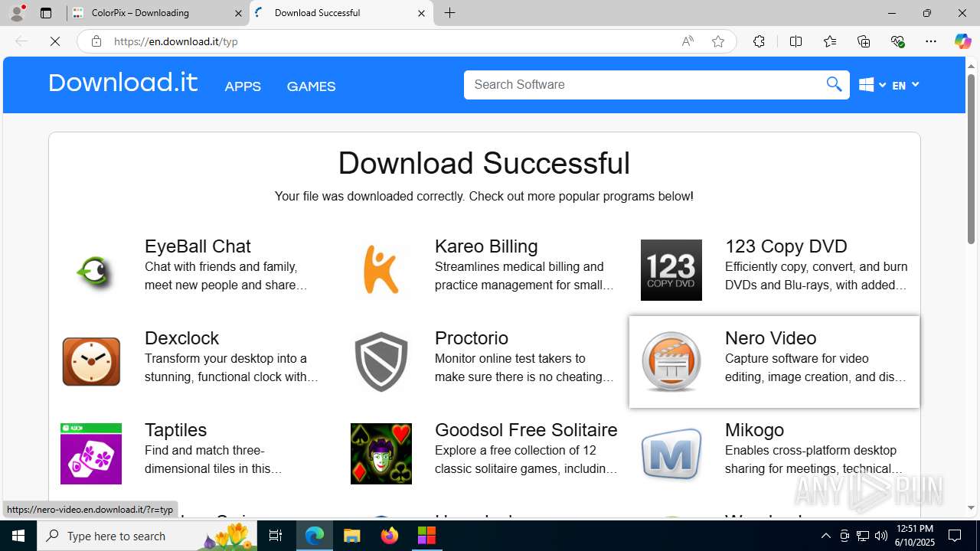Open Microsoft Edge taskbar icon
Viewport: 980px width, 551px height.
(315, 536)
